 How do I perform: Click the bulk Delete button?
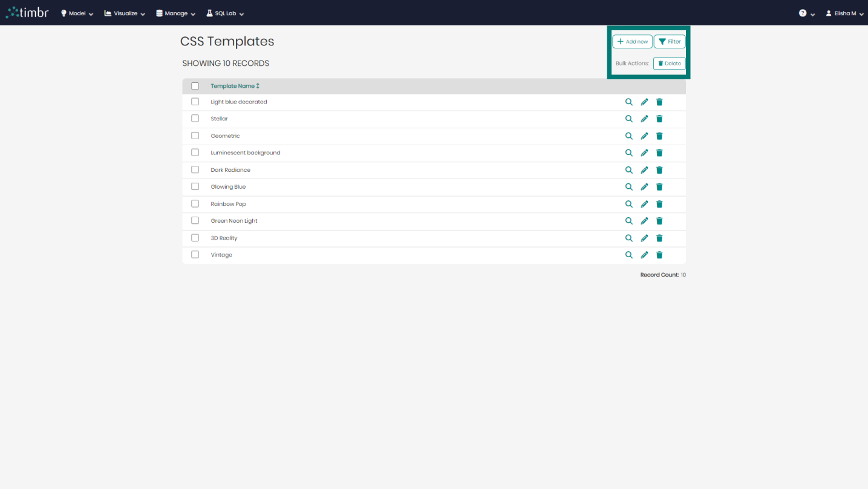pyautogui.click(x=669, y=63)
